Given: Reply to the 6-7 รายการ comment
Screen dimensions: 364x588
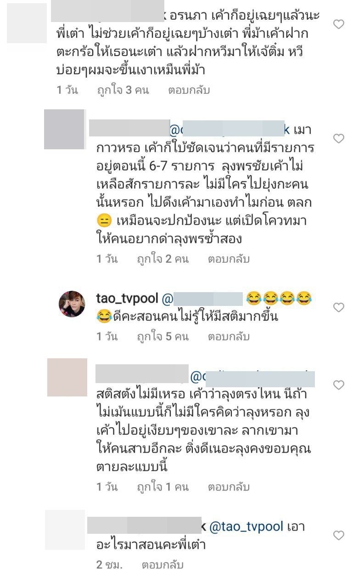Looking at the screenshot, I should pyautogui.click(x=229, y=259).
